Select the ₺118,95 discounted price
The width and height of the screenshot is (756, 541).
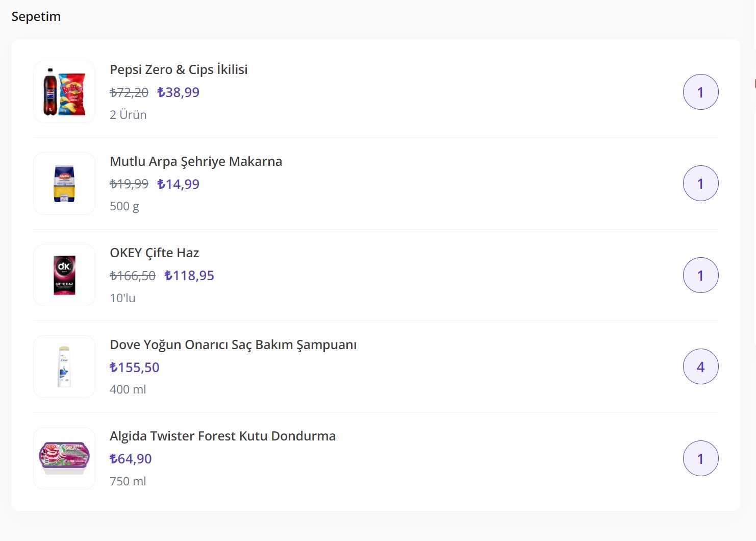189,276
